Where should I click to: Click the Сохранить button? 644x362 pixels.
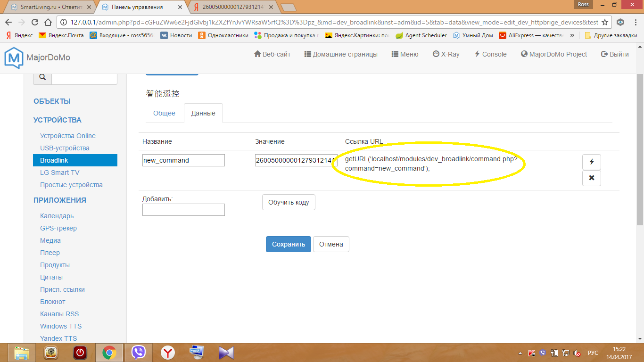click(x=289, y=244)
